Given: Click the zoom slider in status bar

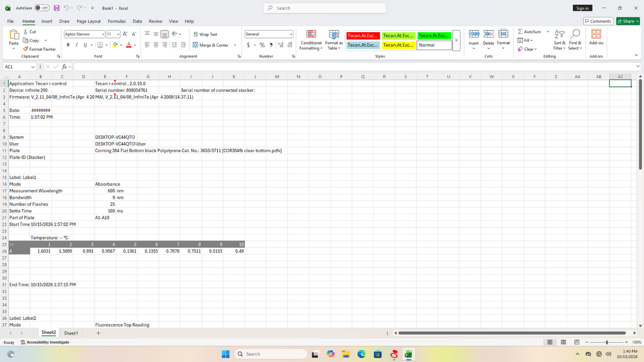Looking at the screenshot, I should pos(607,342).
